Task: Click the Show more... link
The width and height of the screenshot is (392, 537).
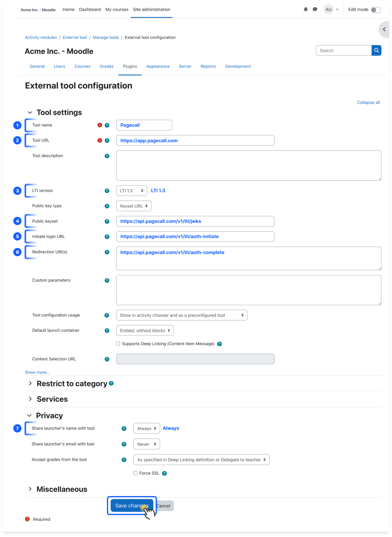Action: pos(37,372)
